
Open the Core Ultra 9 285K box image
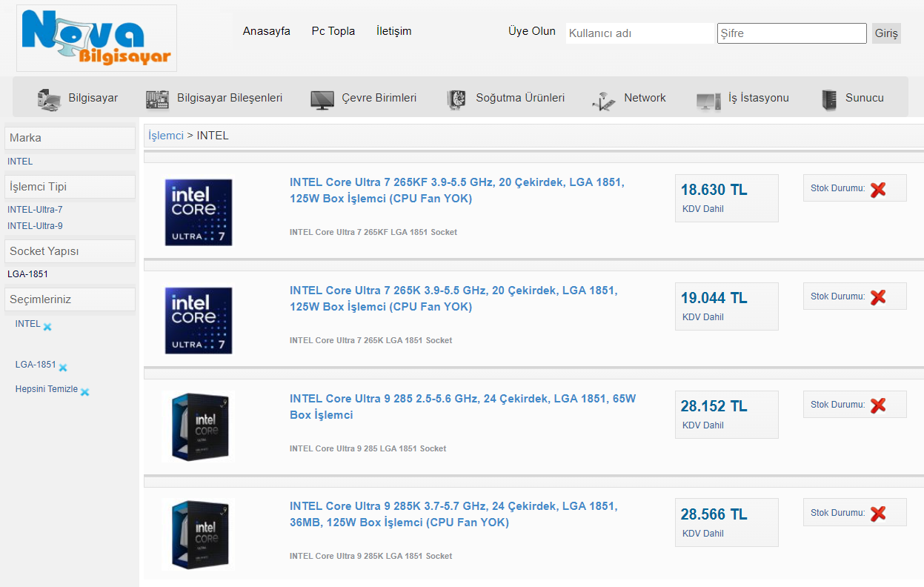click(x=199, y=534)
